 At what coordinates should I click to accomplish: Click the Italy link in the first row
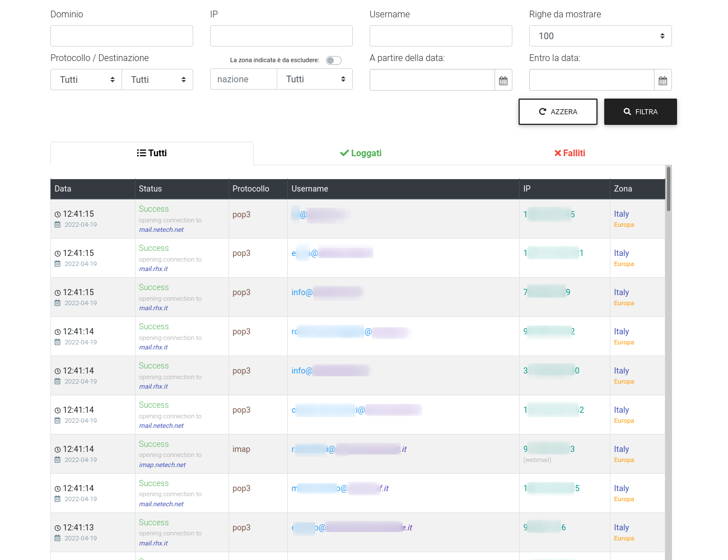(622, 214)
